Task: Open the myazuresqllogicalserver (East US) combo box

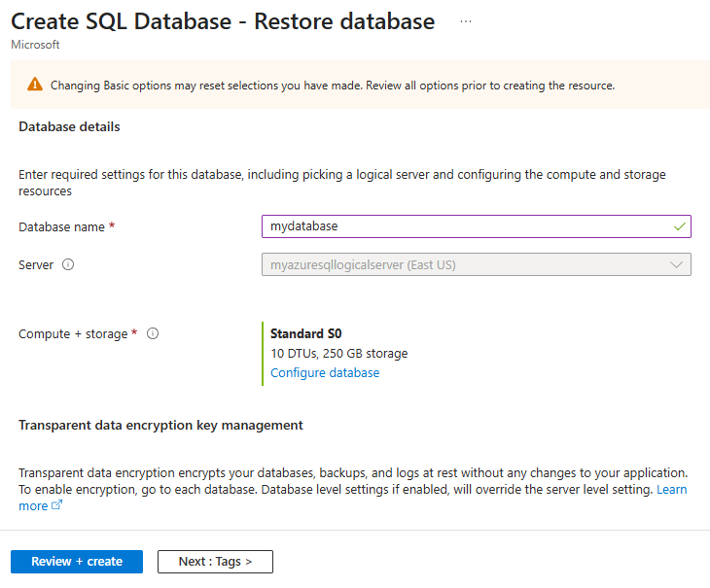Action: point(476,264)
